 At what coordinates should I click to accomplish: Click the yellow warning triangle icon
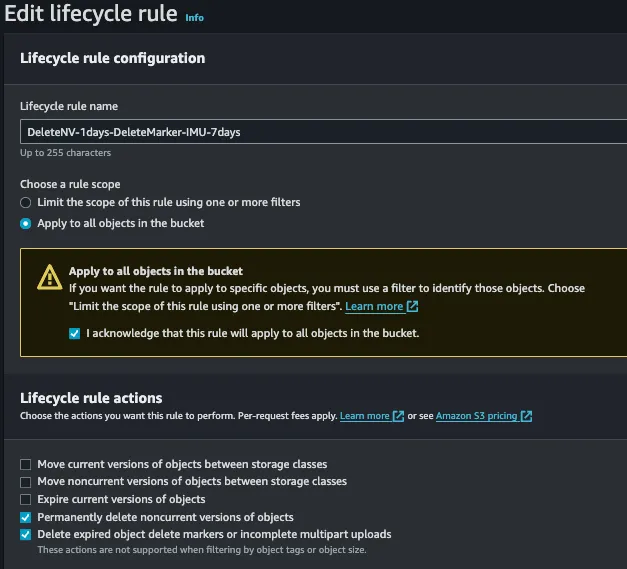coord(49,277)
